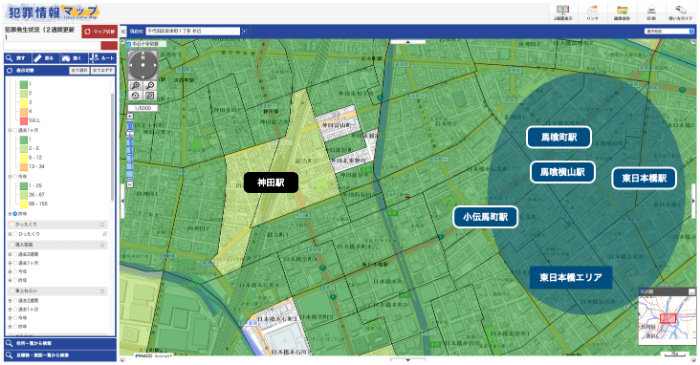The height and width of the screenshot is (365, 700).
Task: Collapse the 過去1ヶ月 legend tree node
Action: coord(9,130)
